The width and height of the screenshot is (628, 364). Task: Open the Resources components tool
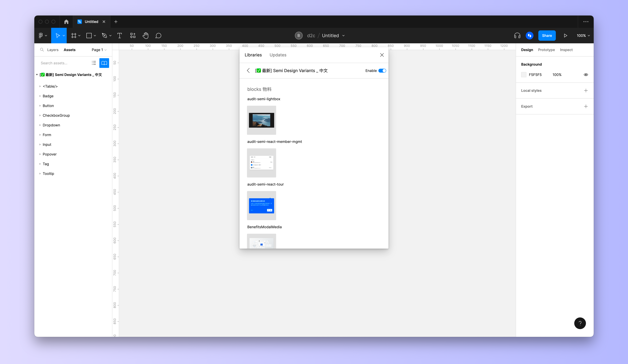(133, 36)
